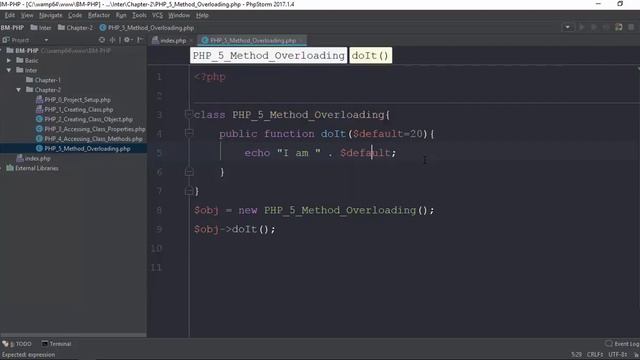Open the Edit menu

10,15
